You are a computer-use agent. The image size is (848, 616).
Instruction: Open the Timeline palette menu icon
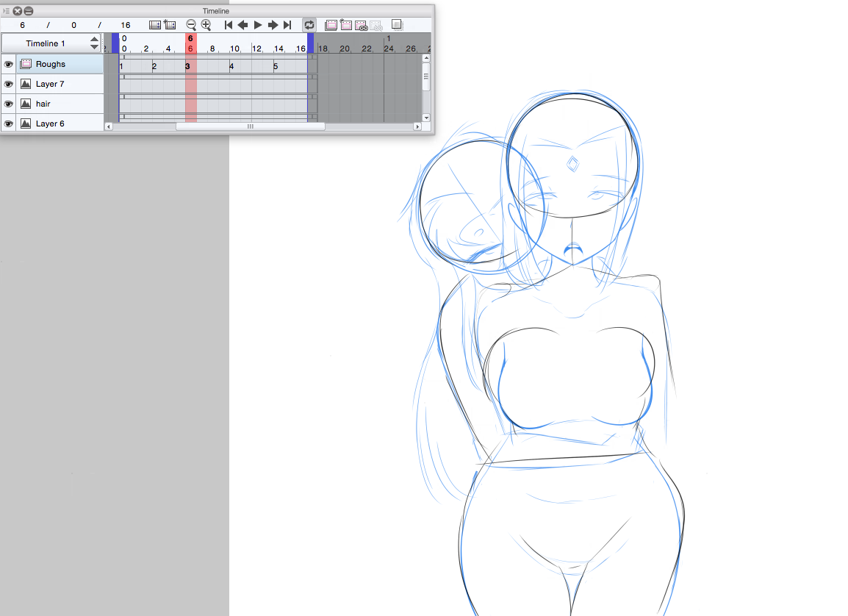[x=6, y=11]
